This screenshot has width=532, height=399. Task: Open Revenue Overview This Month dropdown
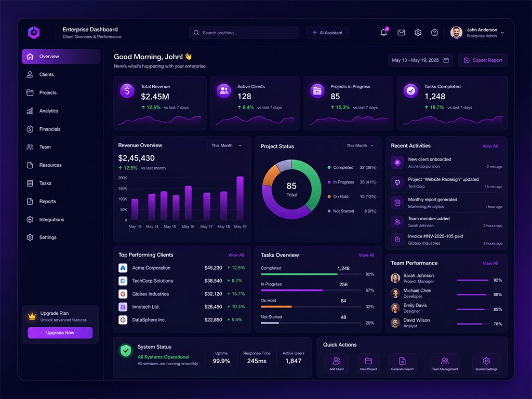227,145
